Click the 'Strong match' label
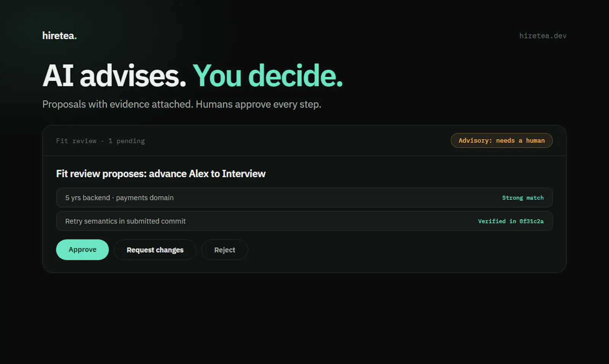Screen dimensions: 609x364 pyautogui.click(x=523, y=198)
